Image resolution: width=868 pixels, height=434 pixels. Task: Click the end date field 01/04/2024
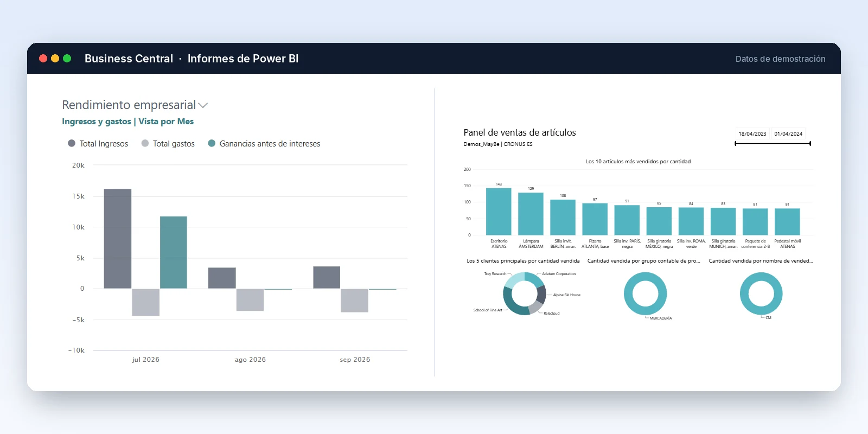[788, 133]
